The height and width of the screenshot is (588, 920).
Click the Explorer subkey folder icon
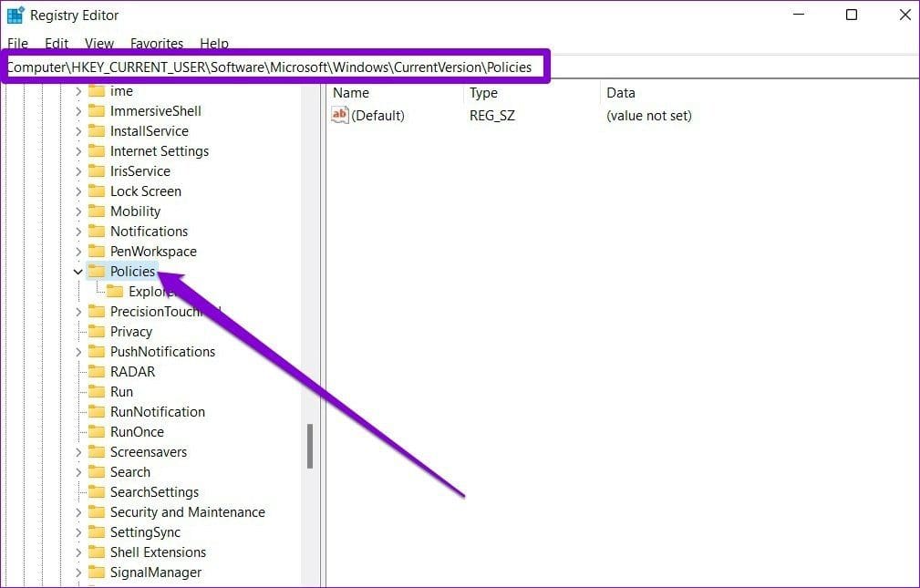point(115,291)
